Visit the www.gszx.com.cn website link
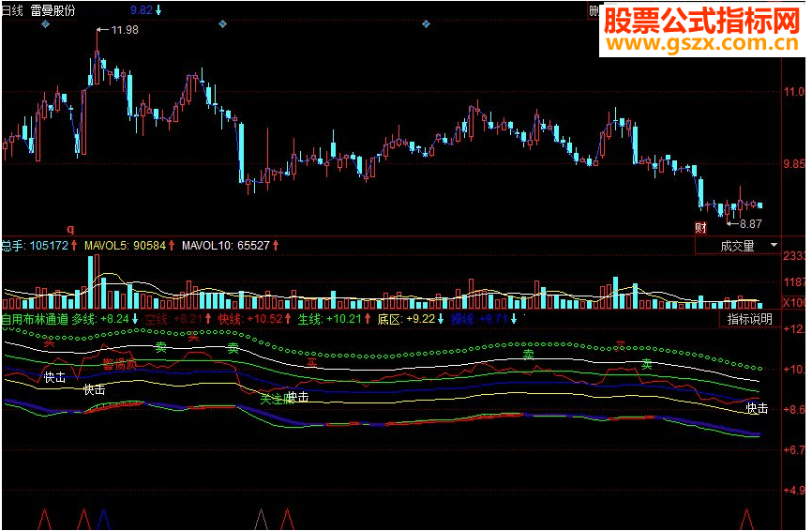Image resolution: width=812 pixels, height=531 pixels. pyautogui.click(x=701, y=43)
